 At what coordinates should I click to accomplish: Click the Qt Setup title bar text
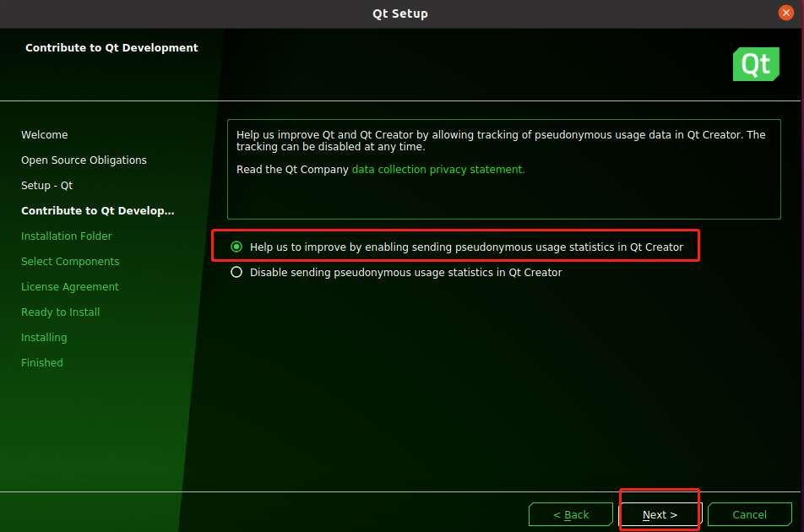(400, 14)
